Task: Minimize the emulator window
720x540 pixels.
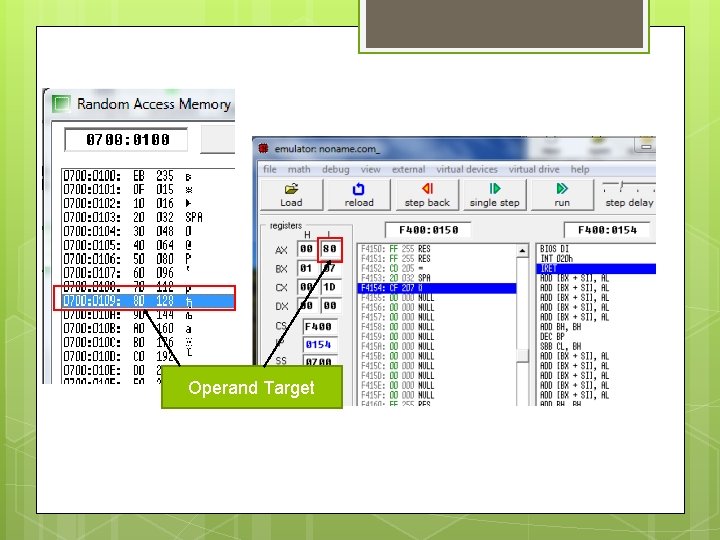Action: [x=646, y=147]
